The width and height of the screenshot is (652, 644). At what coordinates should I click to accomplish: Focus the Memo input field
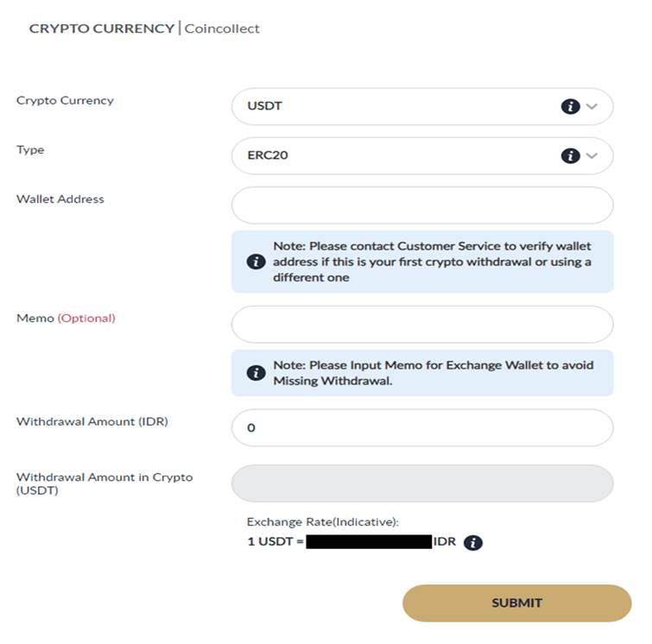422,325
